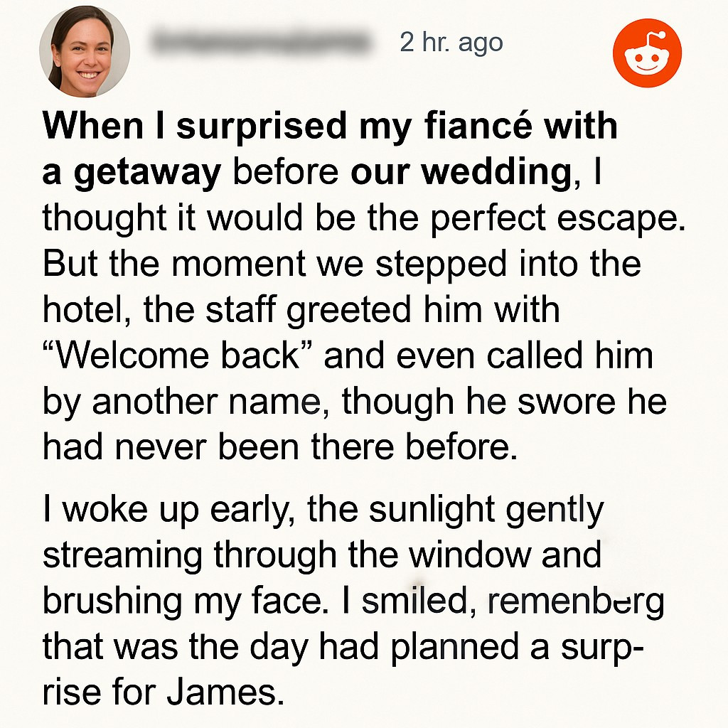Click the bold words "When I surprised my fiancé with"
The image size is (728, 728).
(330, 126)
